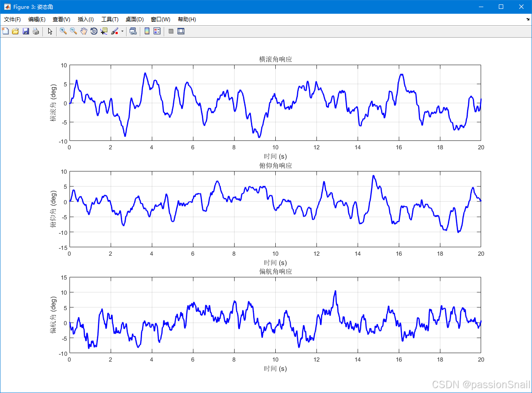Click the dock figure arrow in menu bar
Screen dimensions: 532x393
point(528,19)
